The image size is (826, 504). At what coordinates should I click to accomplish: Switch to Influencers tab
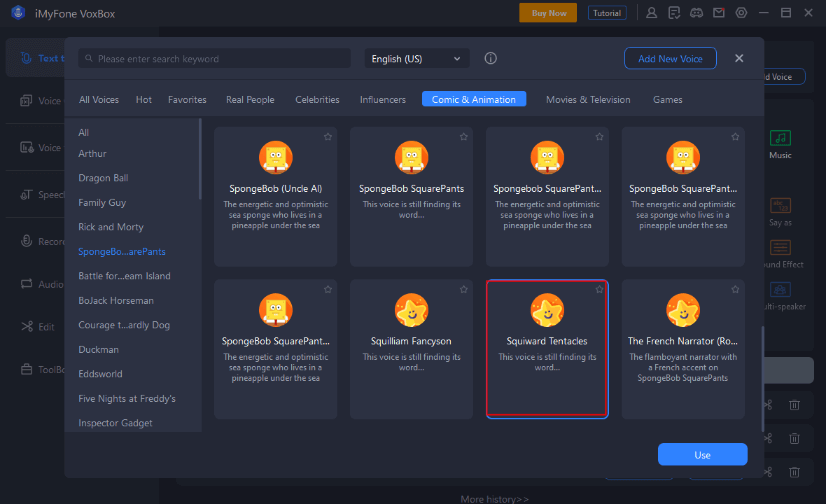coord(383,100)
